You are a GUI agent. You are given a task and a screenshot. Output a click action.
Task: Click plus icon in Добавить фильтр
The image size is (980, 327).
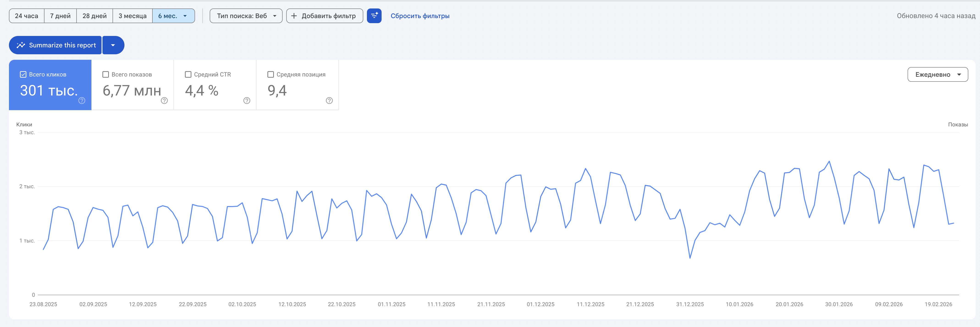[x=294, y=16]
